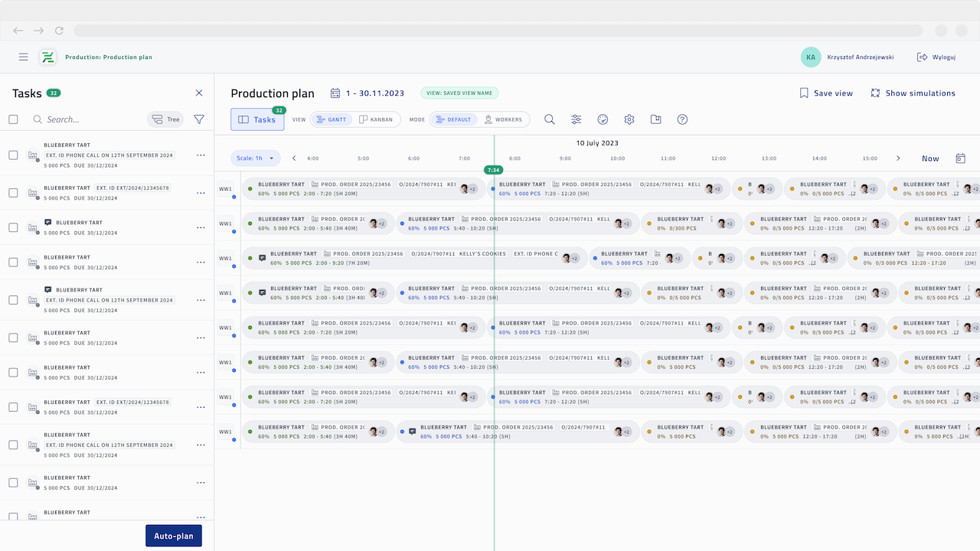Open the hamburger navigation menu
This screenshot has width=980, height=551.
[24, 57]
